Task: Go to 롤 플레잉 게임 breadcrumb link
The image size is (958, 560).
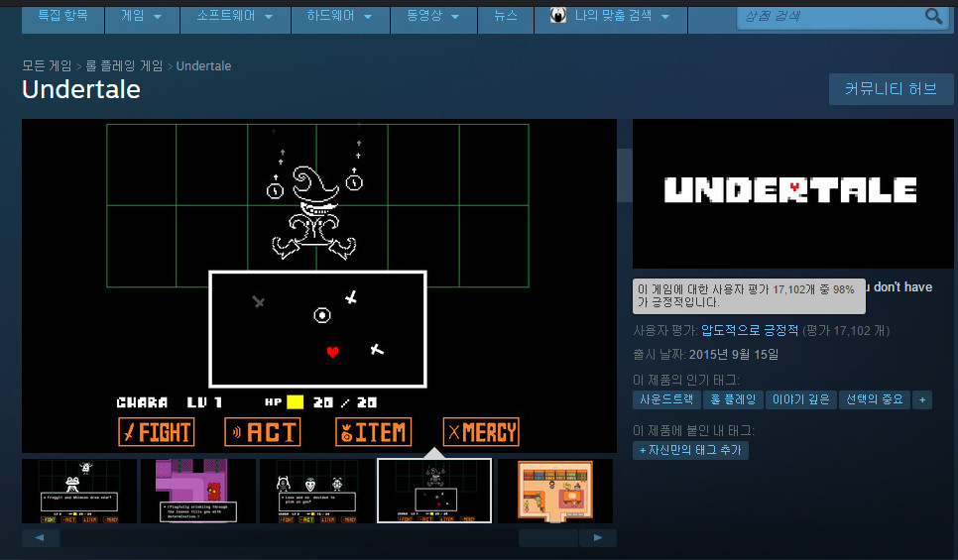Action: [x=124, y=66]
